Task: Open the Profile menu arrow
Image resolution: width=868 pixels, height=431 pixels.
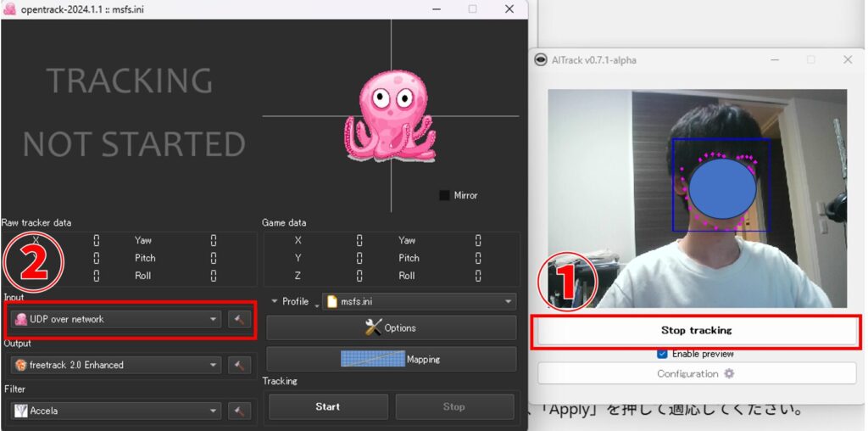Action: 275,301
